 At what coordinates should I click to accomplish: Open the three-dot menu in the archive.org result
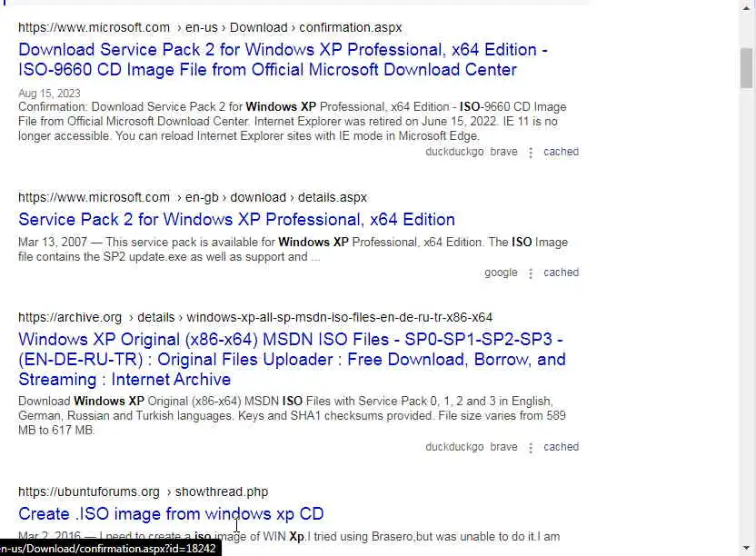click(531, 448)
